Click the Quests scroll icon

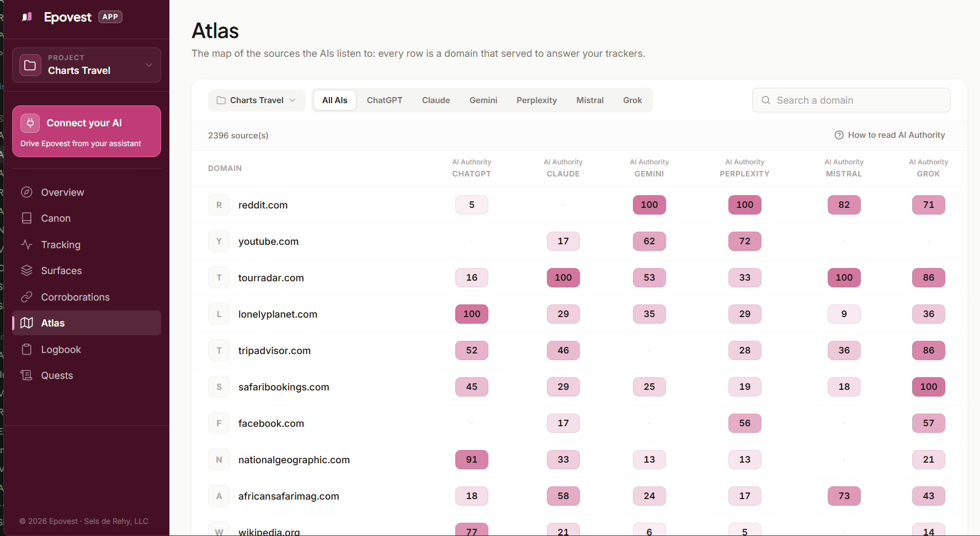26,375
